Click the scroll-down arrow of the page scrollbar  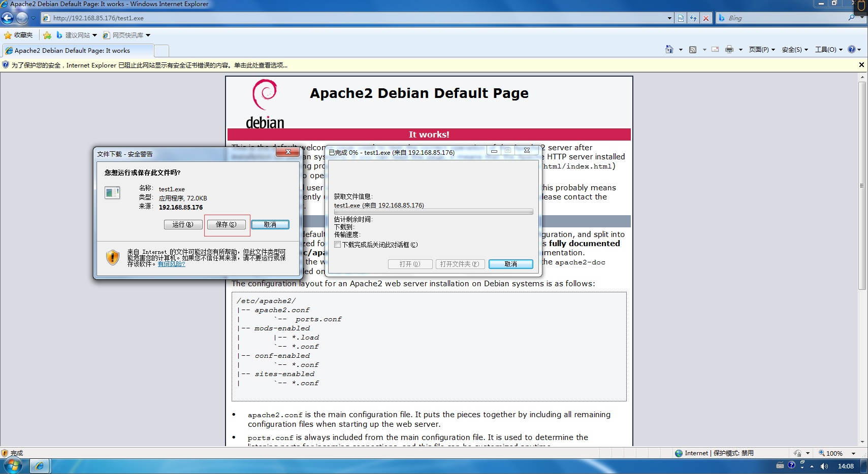coord(862,442)
